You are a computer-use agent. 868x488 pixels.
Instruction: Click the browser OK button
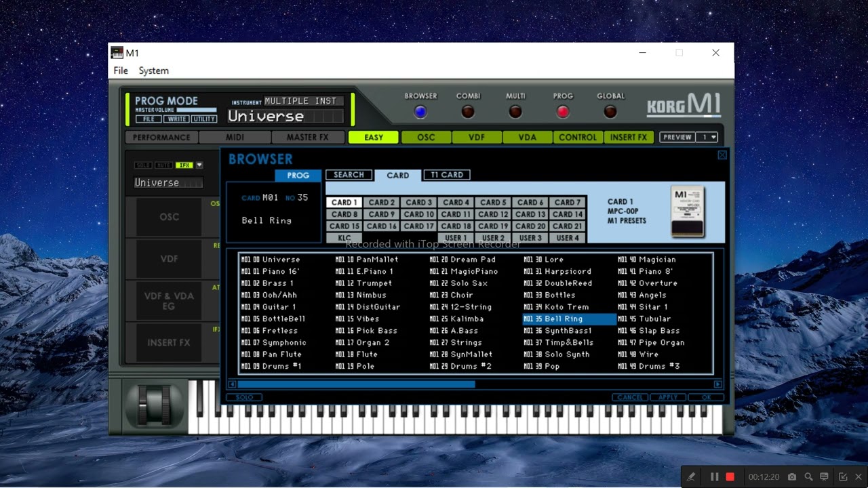707,397
